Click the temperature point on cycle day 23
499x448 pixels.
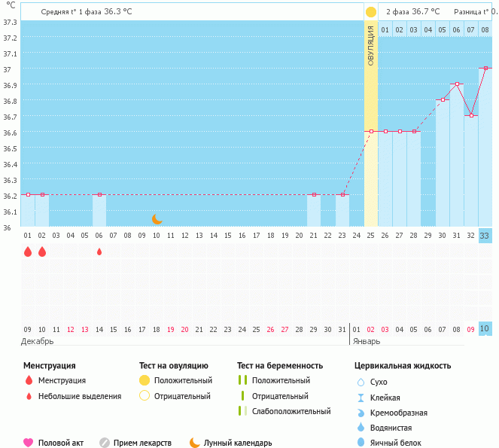(342, 195)
